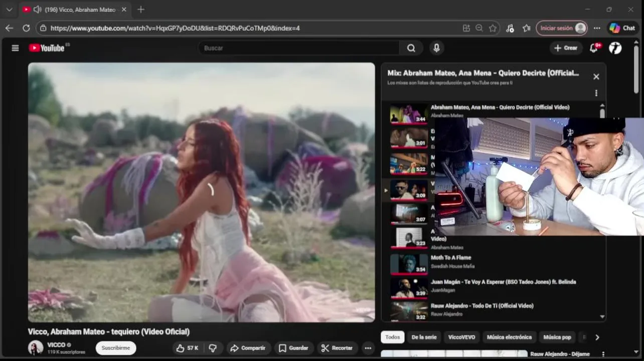644x361 pixels.
Task: Open Copilot Chat in browser
Action: coord(622,28)
